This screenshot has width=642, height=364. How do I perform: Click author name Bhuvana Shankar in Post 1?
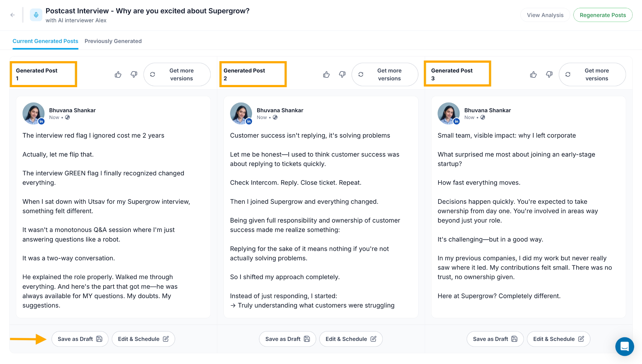(72, 110)
